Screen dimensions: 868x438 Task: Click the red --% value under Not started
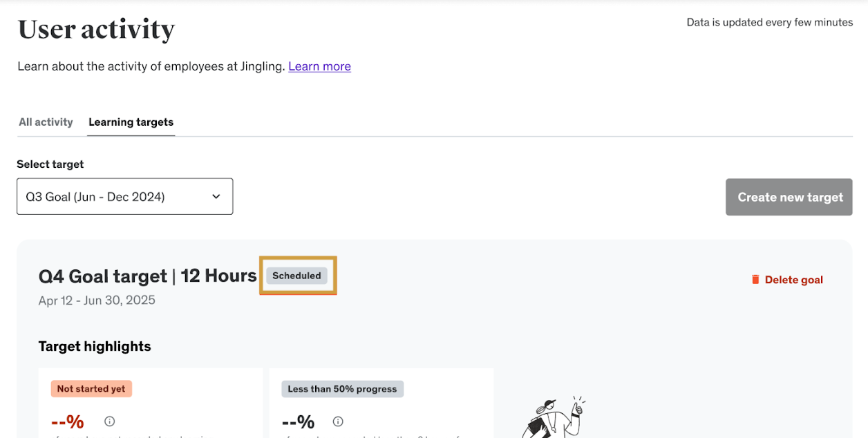tap(68, 421)
